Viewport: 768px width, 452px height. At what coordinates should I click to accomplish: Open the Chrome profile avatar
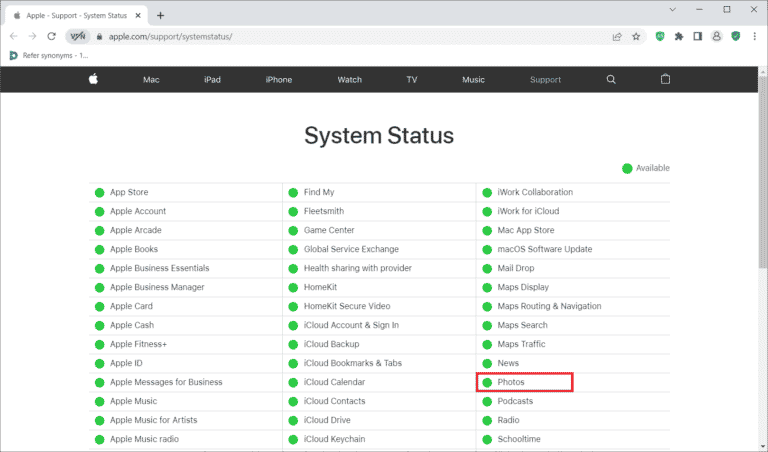click(x=717, y=36)
